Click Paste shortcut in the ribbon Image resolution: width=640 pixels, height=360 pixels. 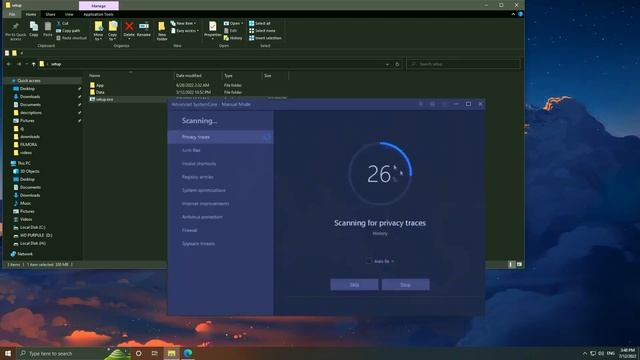pos(71,38)
